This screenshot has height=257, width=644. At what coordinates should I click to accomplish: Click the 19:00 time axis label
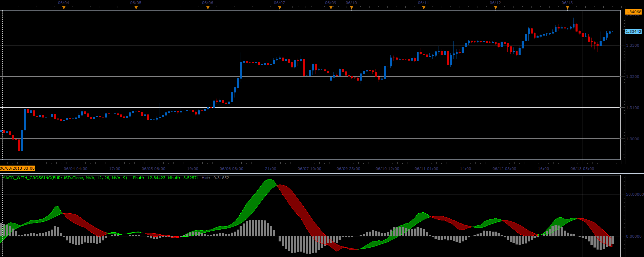[x=193, y=169]
